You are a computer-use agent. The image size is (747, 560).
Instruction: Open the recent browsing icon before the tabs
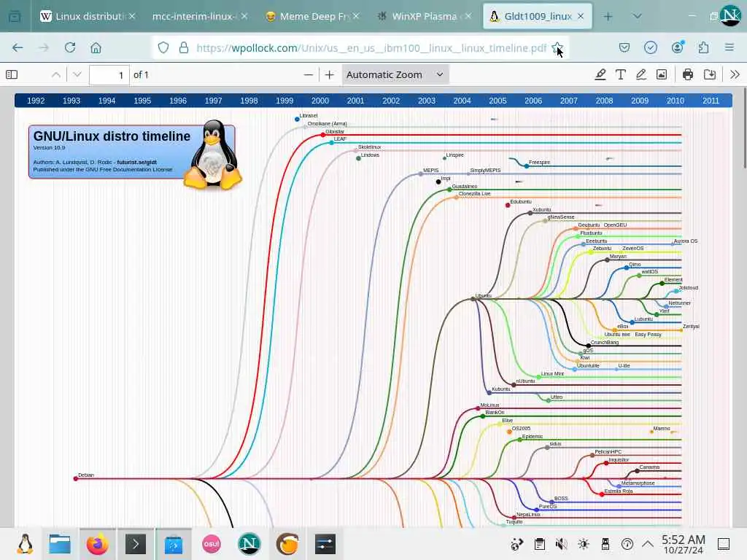[15, 16]
